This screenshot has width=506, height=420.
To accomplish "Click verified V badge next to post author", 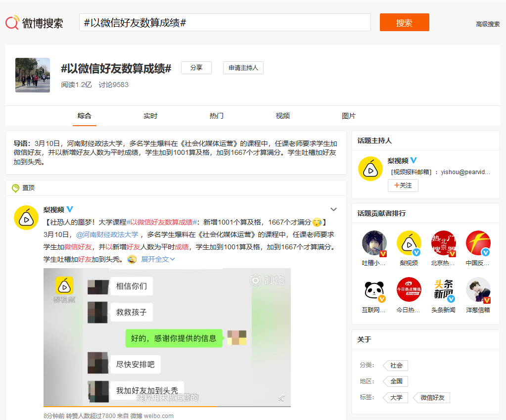I will [x=70, y=209].
